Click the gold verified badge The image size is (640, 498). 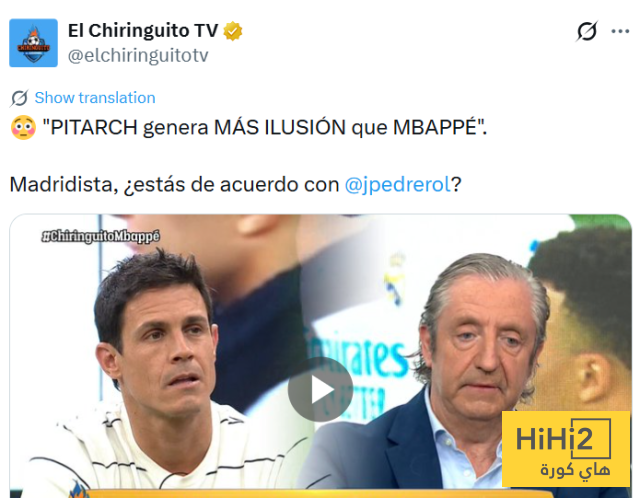[x=233, y=31]
